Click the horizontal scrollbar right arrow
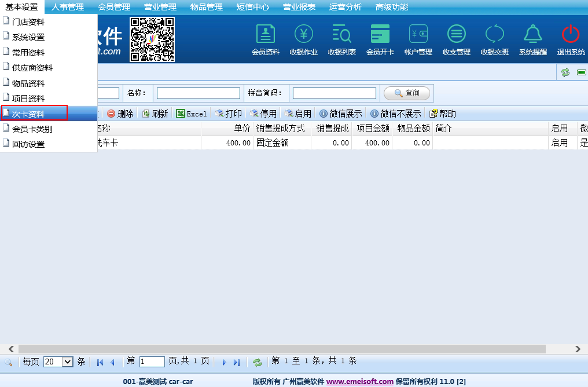 [578, 349]
